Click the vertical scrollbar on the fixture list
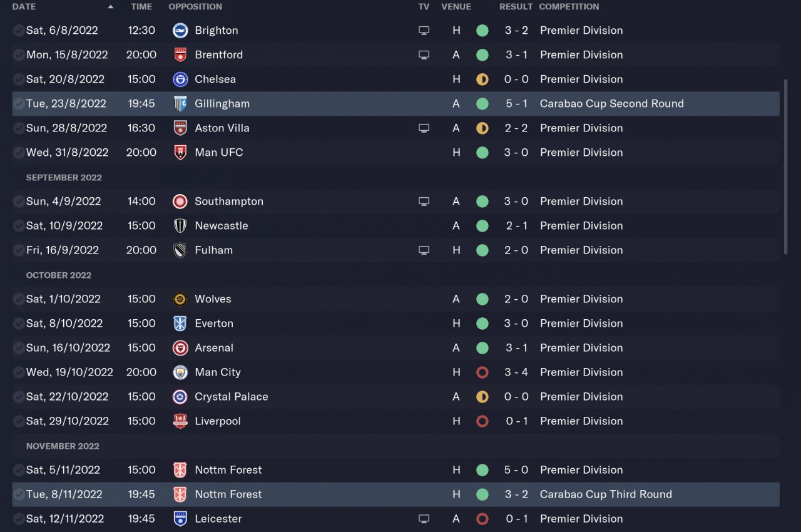The width and height of the screenshot is (801, 532). tap(786, 166)
